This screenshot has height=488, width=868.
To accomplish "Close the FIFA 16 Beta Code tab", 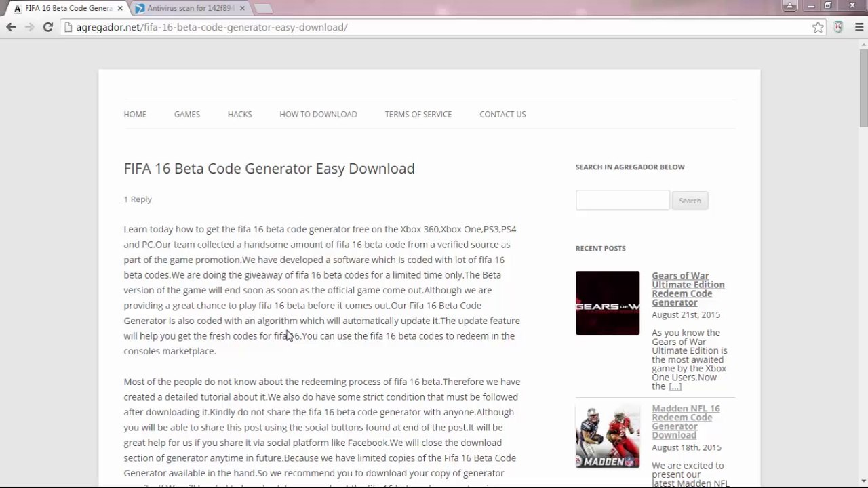I will tap(120, 8).
